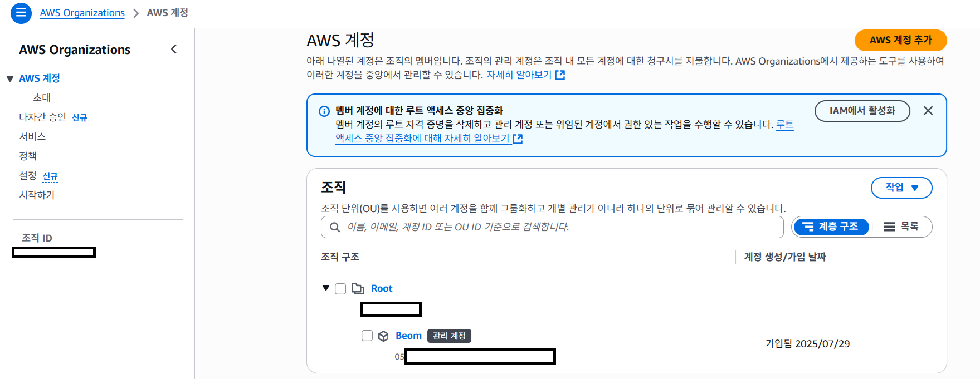Image resolution: width=980 pixels, height=379 pixels.
Task: Click the external link icon after 자세히 알아보기
Action: (560, 75)
